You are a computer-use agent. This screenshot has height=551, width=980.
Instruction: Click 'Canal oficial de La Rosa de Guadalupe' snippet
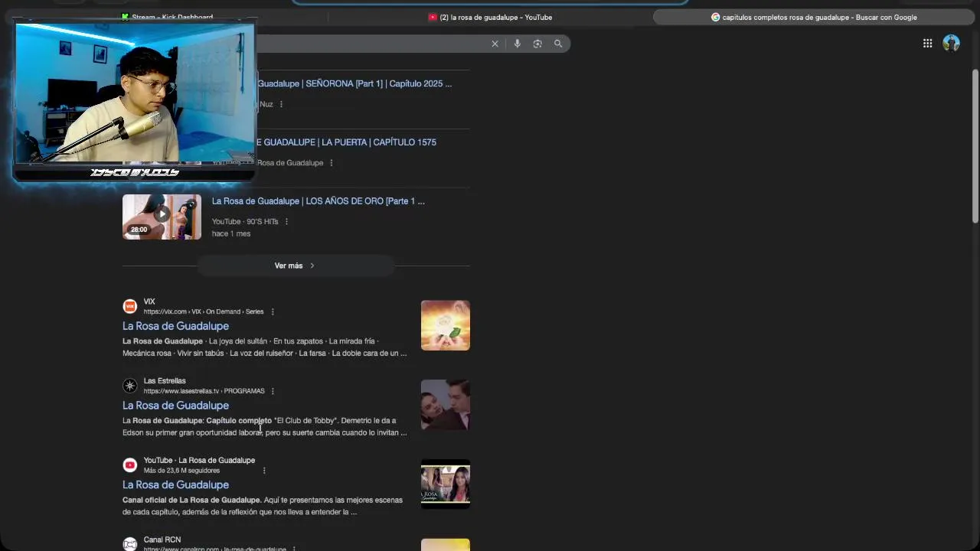coord(191,500)
